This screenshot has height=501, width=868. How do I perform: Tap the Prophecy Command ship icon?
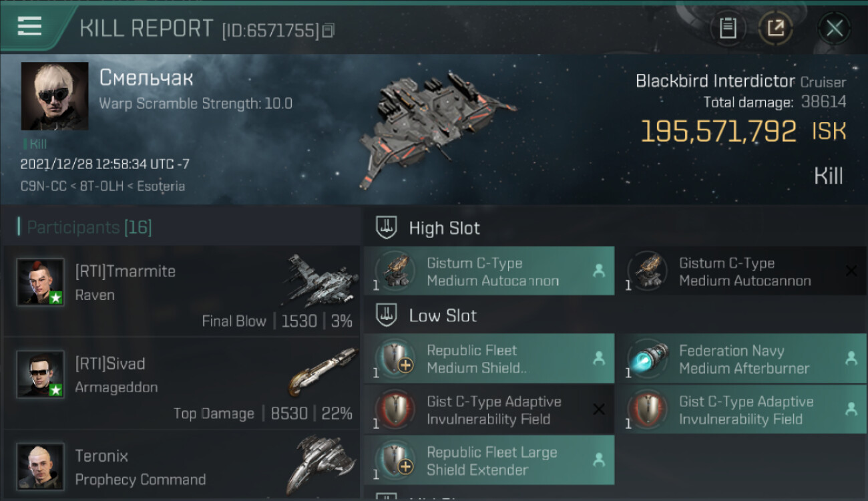click(319, 464)
